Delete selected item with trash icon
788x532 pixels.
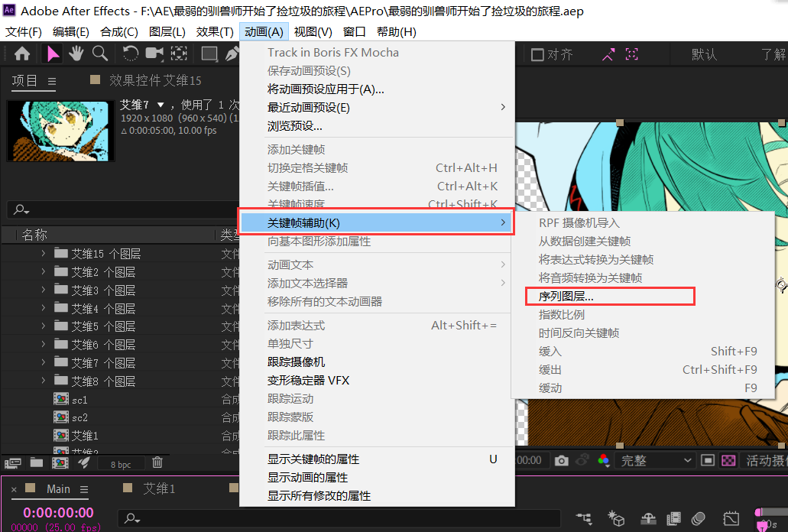(157, 462)
